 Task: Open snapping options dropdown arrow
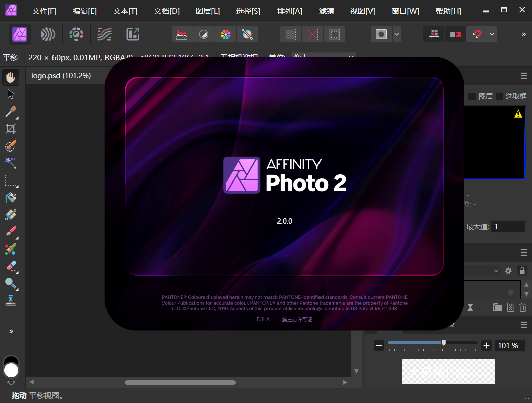click(492, 34)
